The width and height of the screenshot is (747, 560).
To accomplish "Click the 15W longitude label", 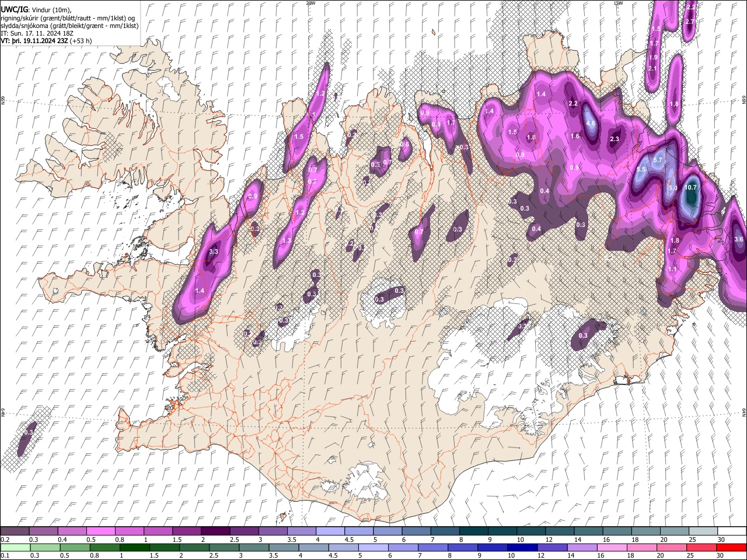I will point(618,3).
